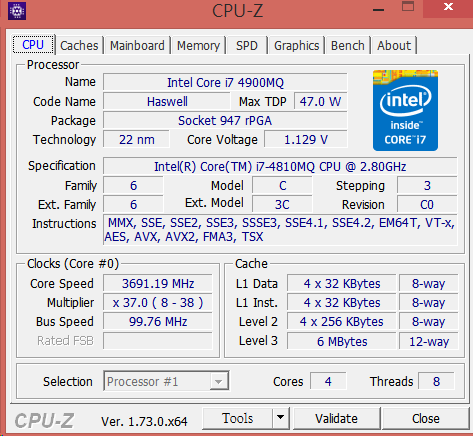
Task: Show the About tab
Action: coord(394,45)
